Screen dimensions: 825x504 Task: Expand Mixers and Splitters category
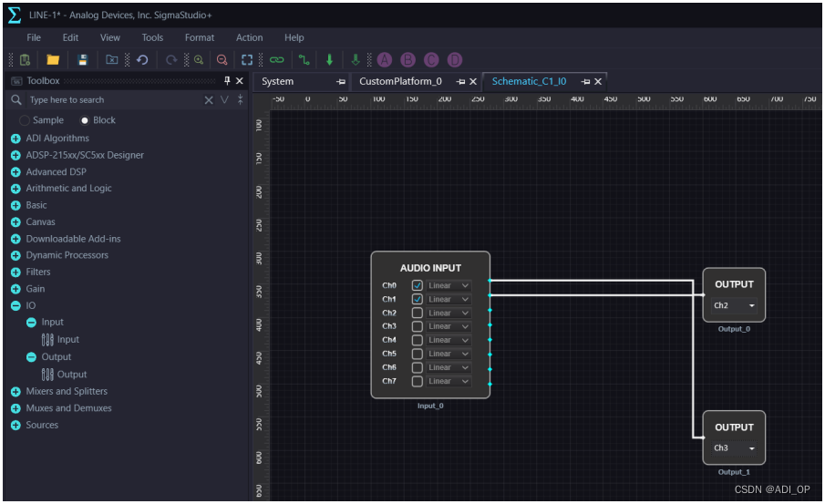pyautogui.click(x=15, y=391)
